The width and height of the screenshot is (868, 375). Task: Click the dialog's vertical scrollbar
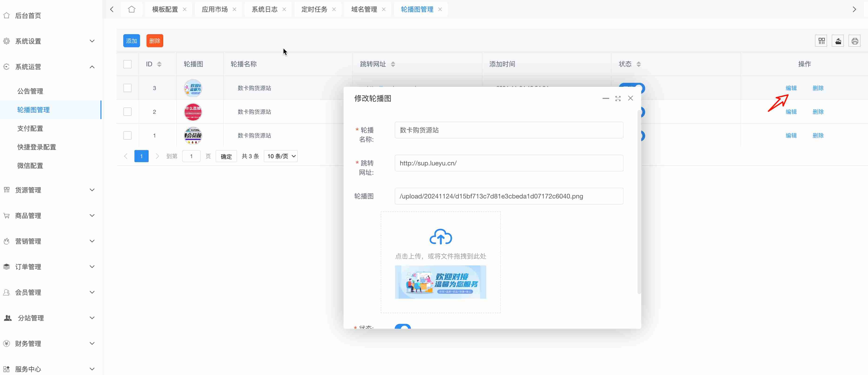coord(639,202)
